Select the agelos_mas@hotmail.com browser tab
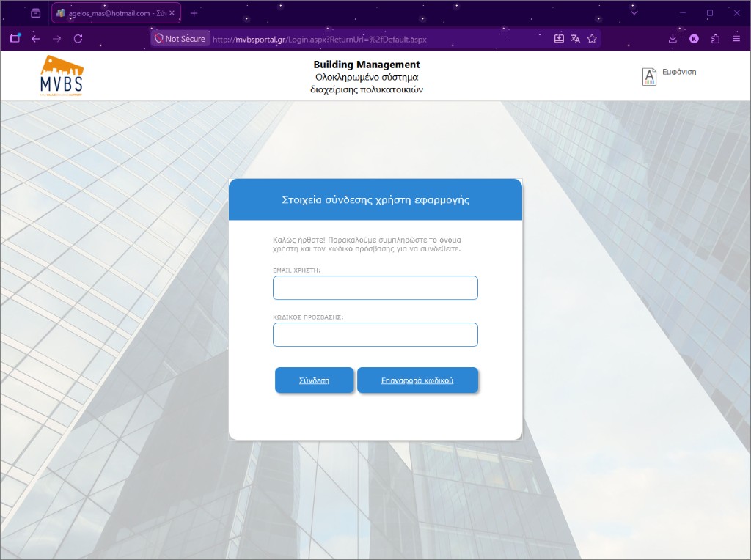Image resolution: width=751 pixels, height=560 pixels. [x=117, y=13]
